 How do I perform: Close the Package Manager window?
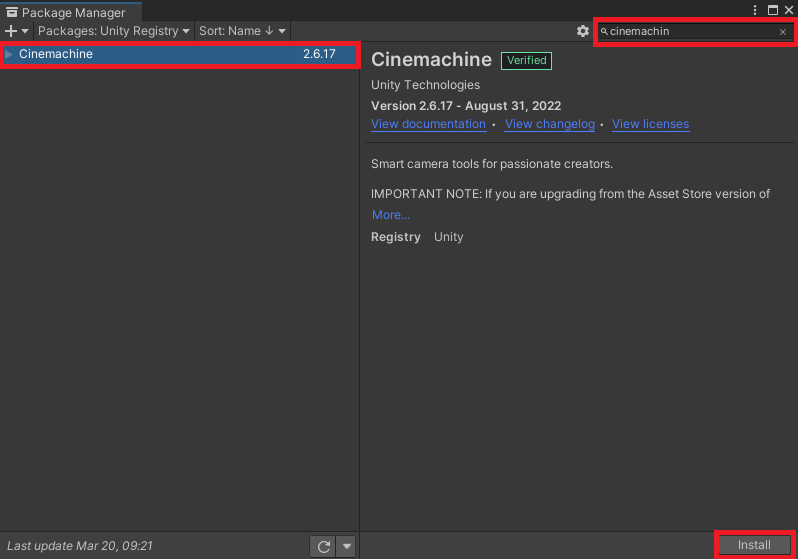point(788,9)
